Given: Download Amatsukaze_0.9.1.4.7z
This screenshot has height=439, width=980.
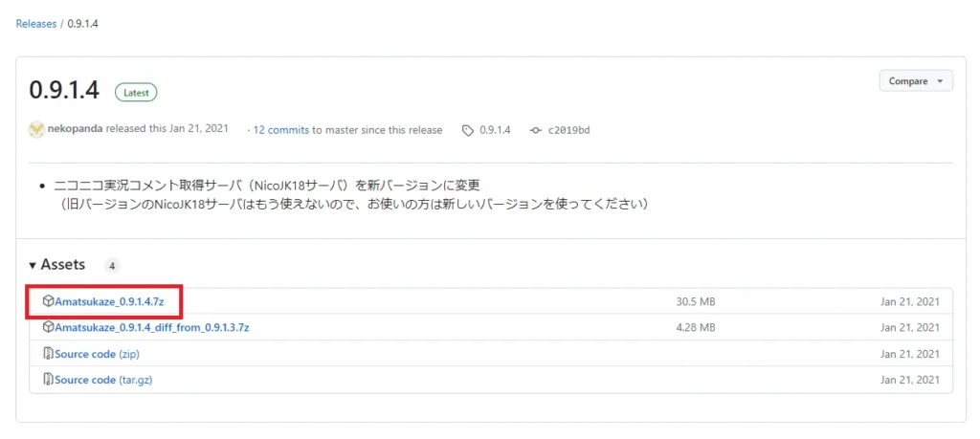Looking at the screenshot, I should [x=111, y=301].
